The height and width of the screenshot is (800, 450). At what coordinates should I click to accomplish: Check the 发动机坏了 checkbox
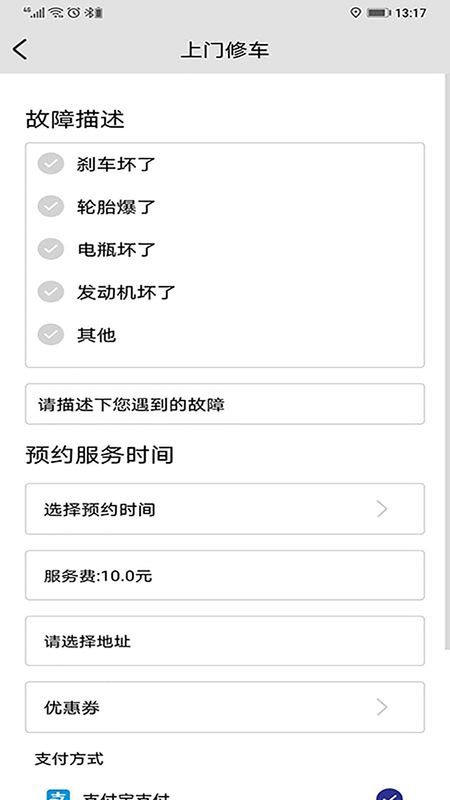pyautogui.click(x=51, y=292)
